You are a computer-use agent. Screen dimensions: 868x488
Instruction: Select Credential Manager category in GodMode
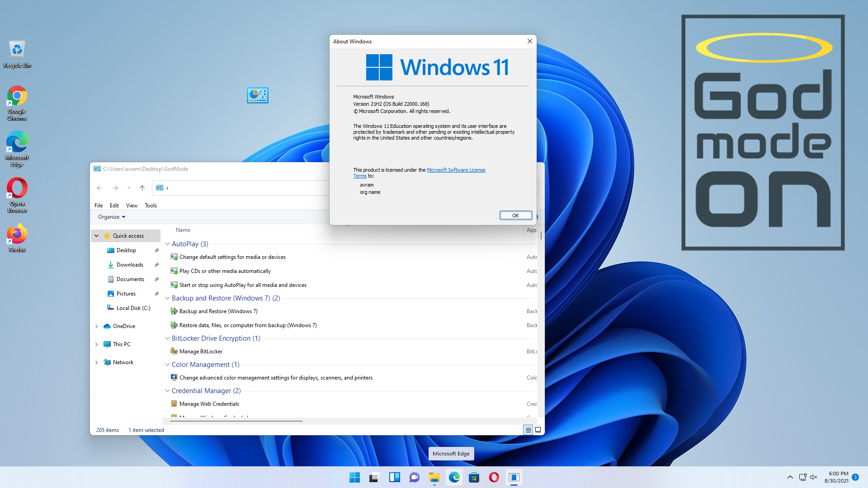click(x=206, y=390)
